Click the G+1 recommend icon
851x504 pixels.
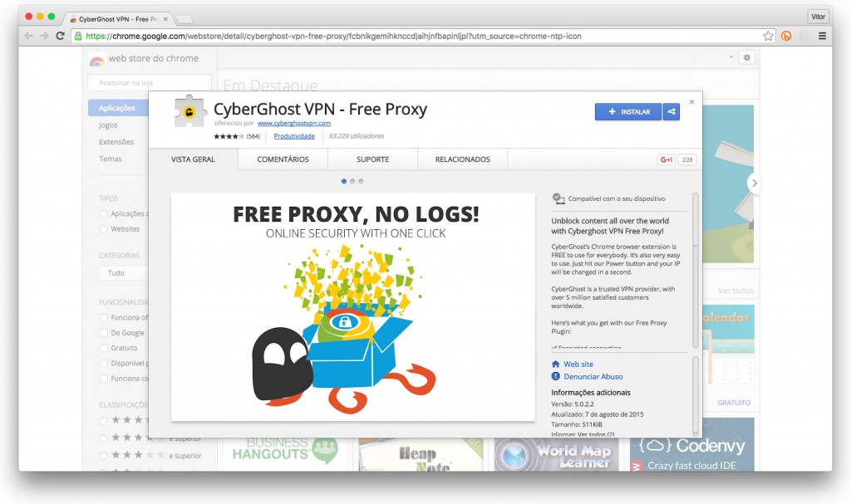(x=666, y=159)
